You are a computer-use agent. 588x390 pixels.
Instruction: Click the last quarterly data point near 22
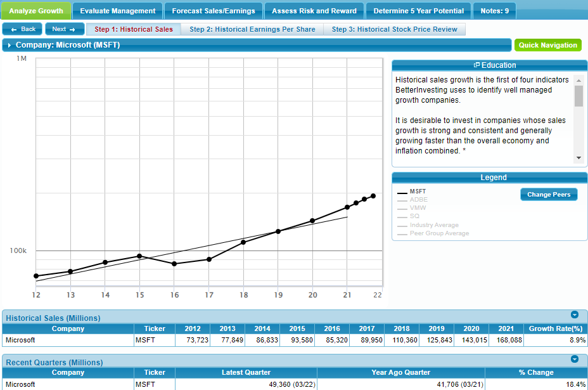tap(373, 196)
